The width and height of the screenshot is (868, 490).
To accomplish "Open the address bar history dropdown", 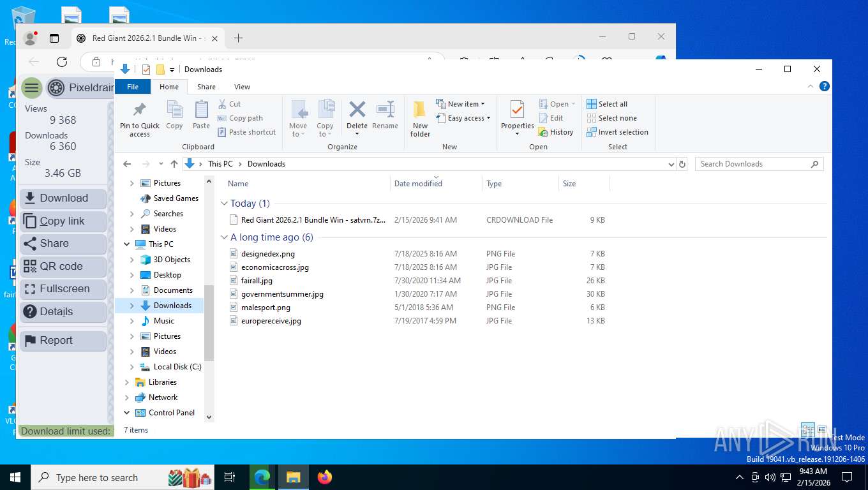I will pos(671,164).
